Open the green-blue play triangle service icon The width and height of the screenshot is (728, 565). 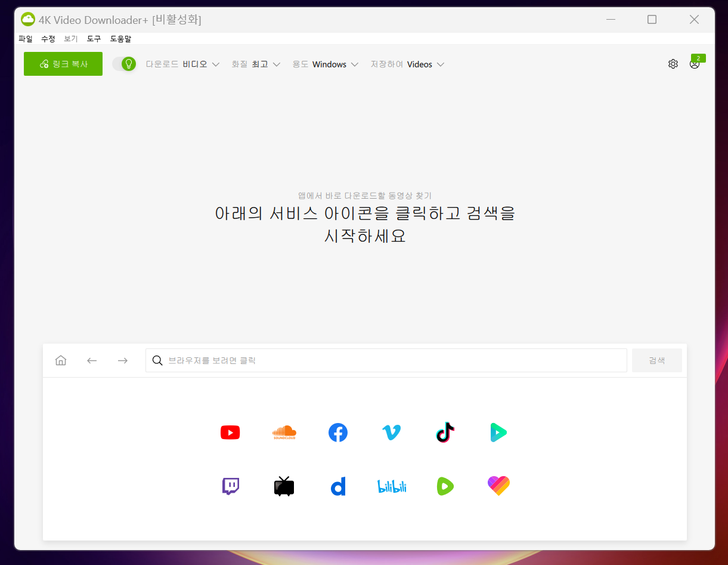[498, 433]
